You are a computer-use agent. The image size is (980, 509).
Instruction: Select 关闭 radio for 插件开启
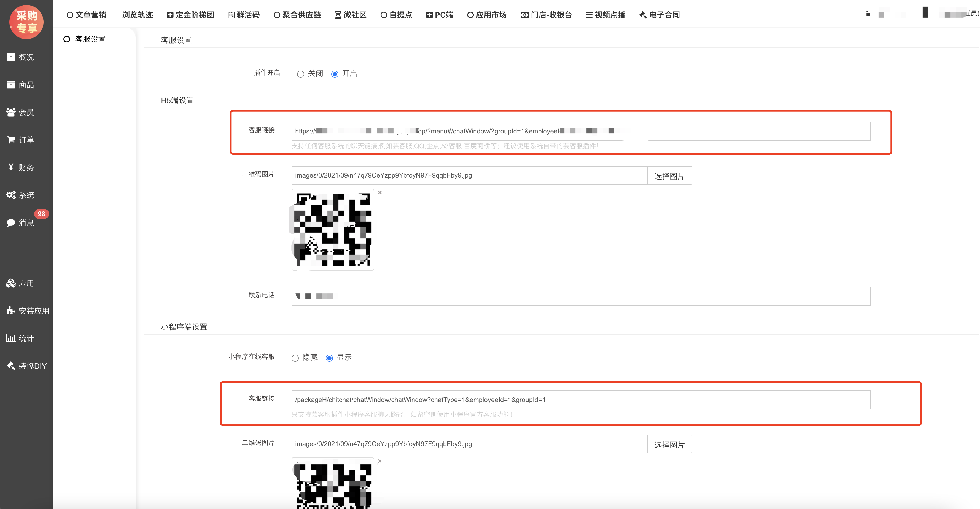point(301,74)
